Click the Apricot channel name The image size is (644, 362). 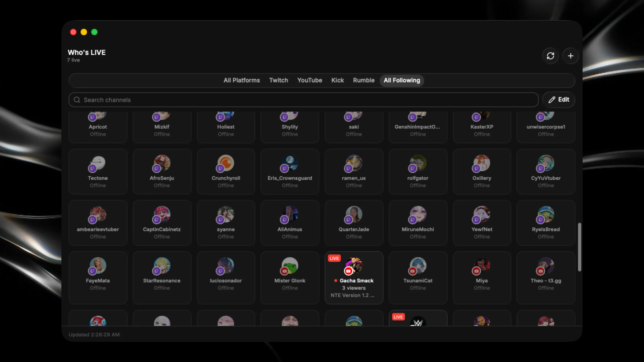98,127
